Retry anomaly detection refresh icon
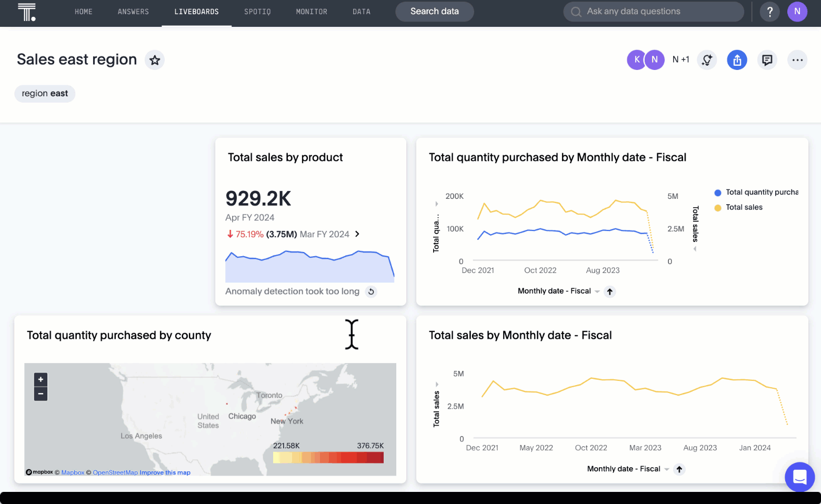This screenshot has height=504, width=821. coord(371,291)
